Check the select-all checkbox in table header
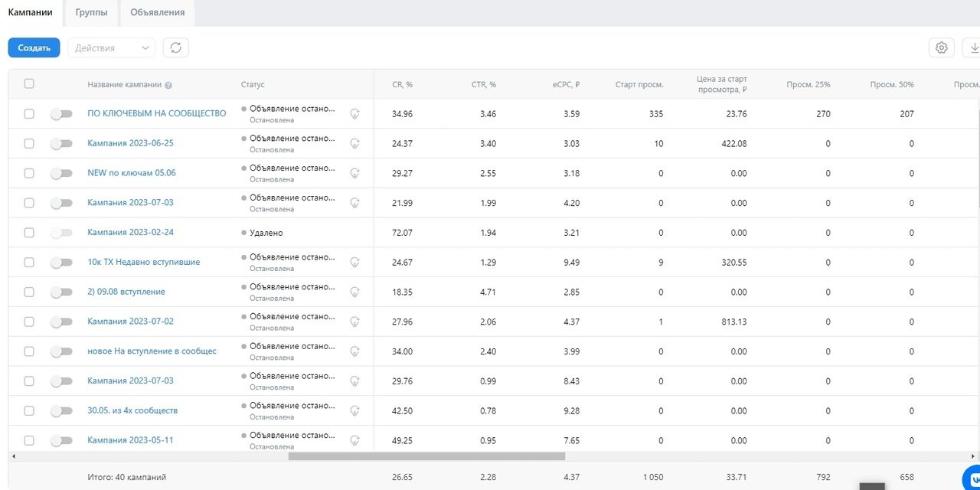Screen dimensions: 980x490 point(29,84)
